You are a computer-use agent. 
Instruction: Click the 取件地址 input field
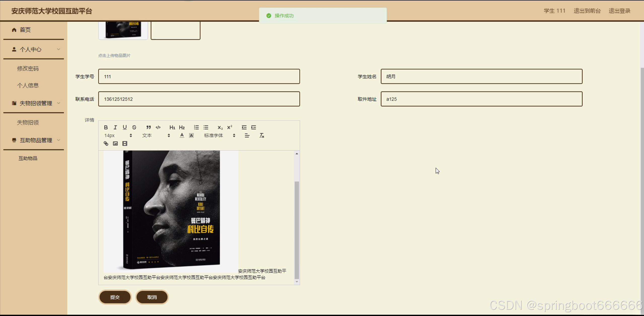tap(481, 99)
